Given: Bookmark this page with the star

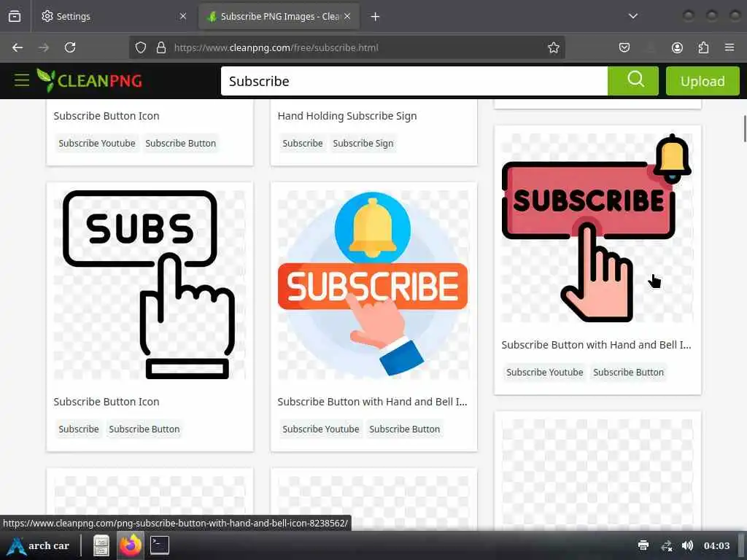Looking at the screenshot, I should coord(554,47).
